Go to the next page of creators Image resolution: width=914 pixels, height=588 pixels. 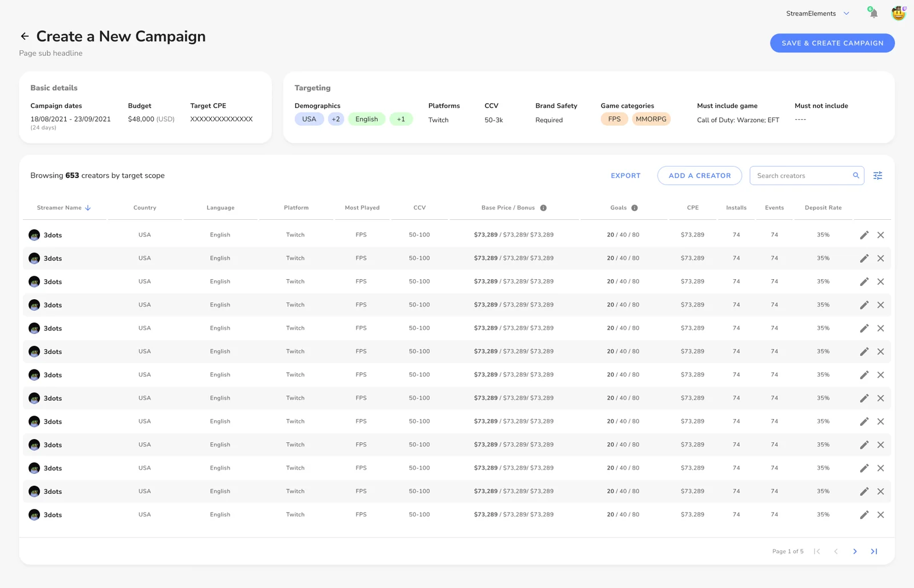point(855,551)
